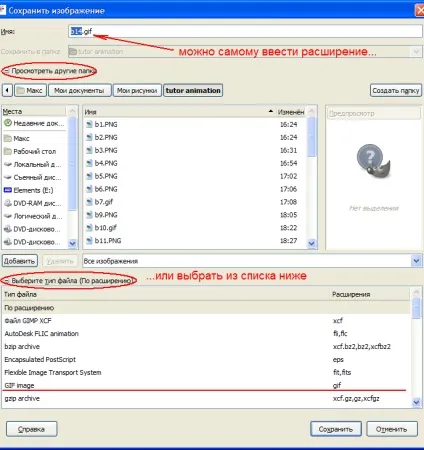This screenshot has width=424, height=450.
Task: Select 'Рабочий стол' in places list
Action: pos(35,151)
